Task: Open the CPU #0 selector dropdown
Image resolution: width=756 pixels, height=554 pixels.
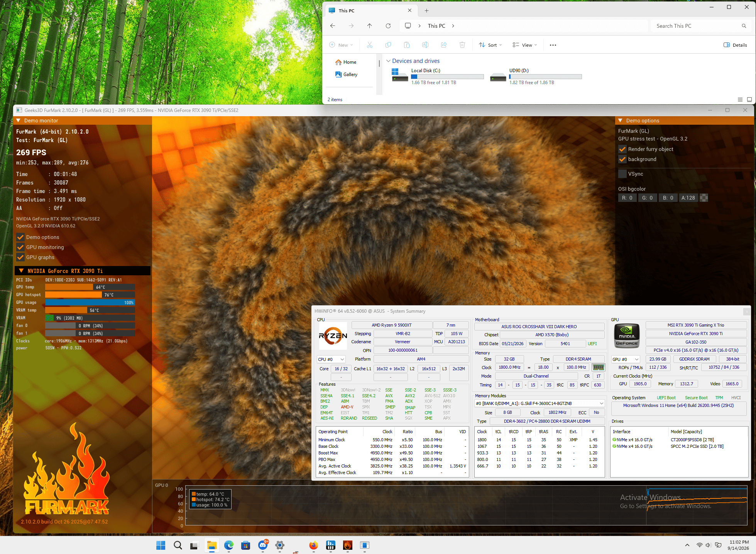Action: click(331, 359)
